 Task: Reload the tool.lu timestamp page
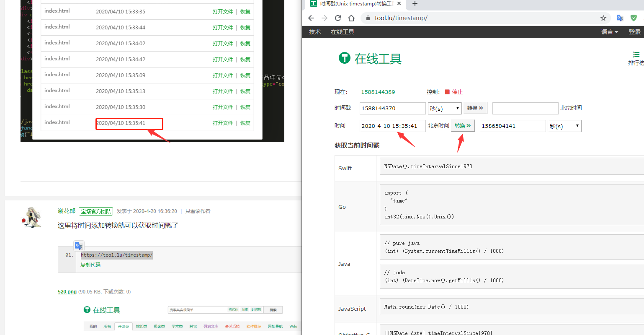click(x=338, y=18)
